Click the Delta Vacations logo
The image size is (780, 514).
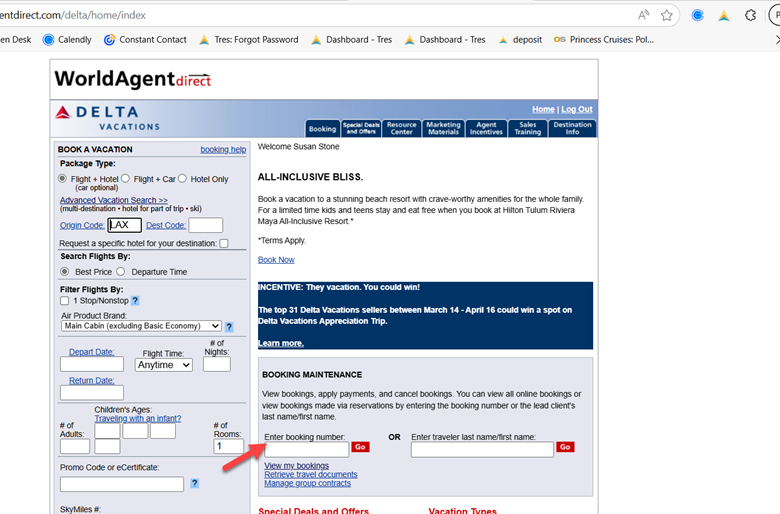point(108,118)
